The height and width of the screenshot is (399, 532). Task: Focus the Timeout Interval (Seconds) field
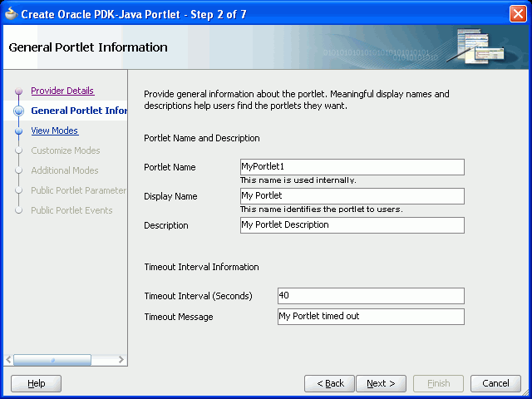point(371,296)
